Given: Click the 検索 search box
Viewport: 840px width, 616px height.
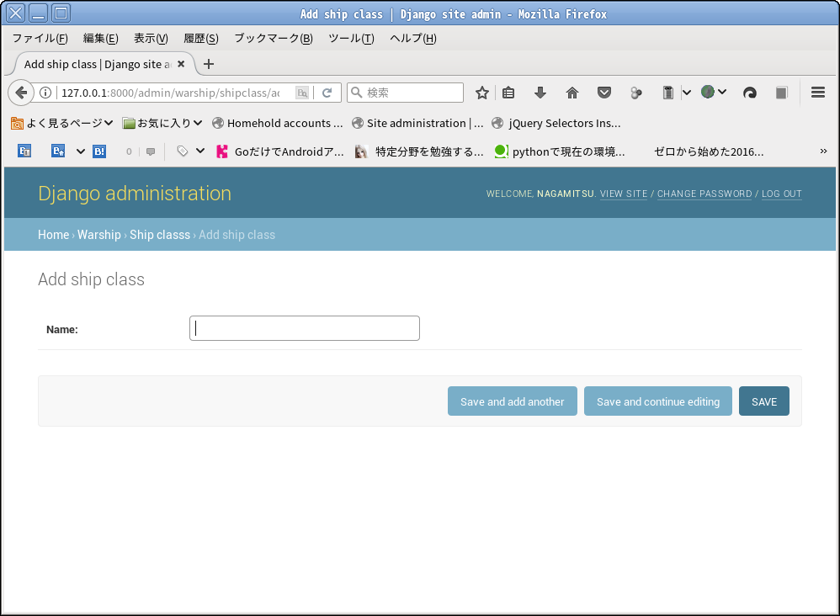Looking at the screenshot, I should click(405, 93).
